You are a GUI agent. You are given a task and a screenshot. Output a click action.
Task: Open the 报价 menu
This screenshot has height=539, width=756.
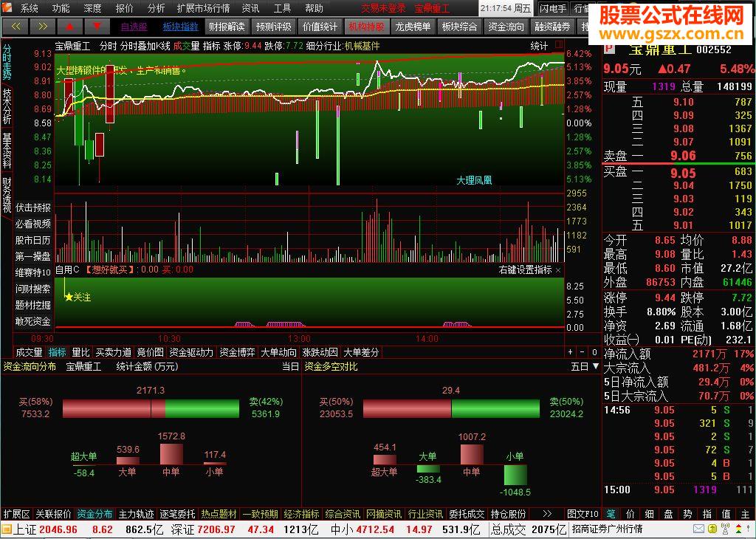[124, 8]
